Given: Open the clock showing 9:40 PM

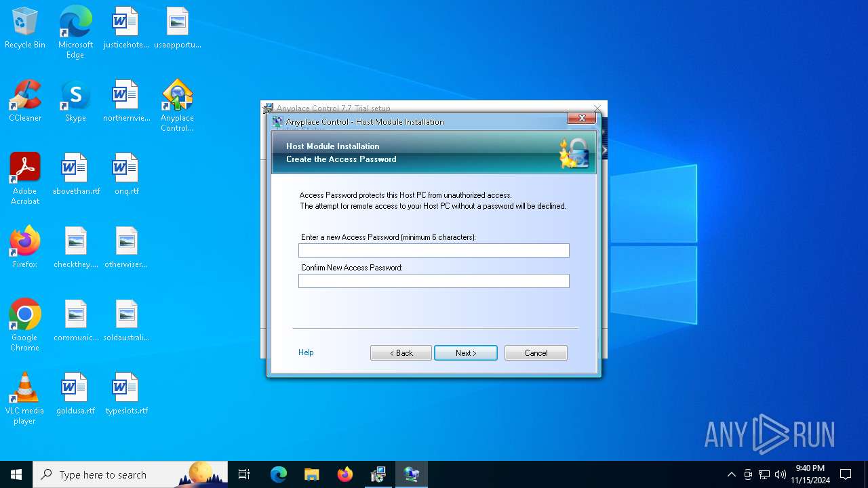Looking at the screenshot, I should [x=810, y=474].
